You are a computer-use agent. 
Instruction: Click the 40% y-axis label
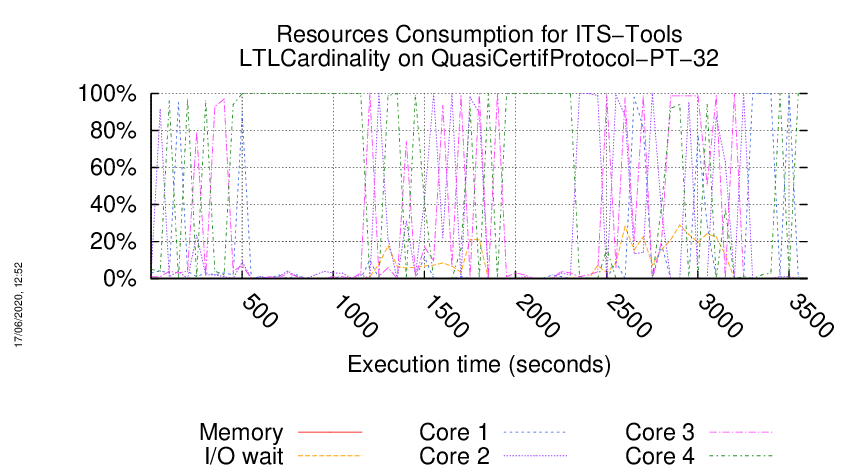tap(113, 204)
